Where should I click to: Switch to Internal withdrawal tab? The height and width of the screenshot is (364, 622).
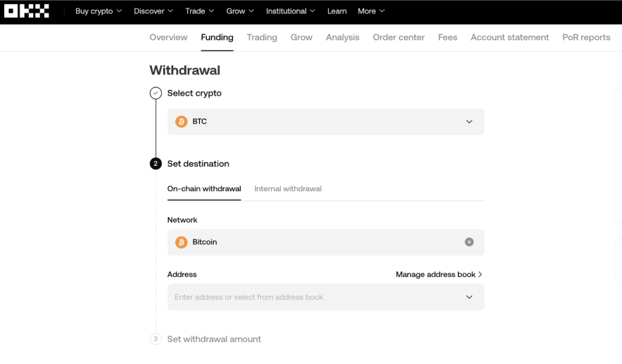click(x=288, y=189)
